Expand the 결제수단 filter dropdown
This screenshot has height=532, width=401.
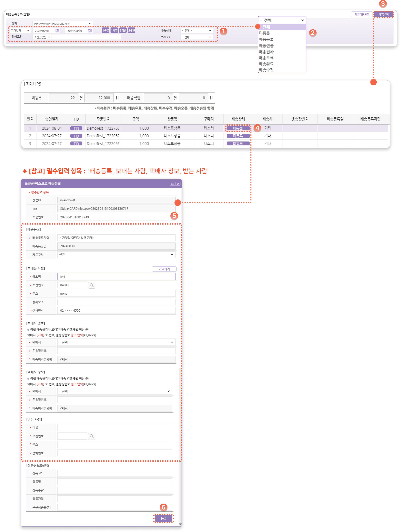click(x=196, y=37)
